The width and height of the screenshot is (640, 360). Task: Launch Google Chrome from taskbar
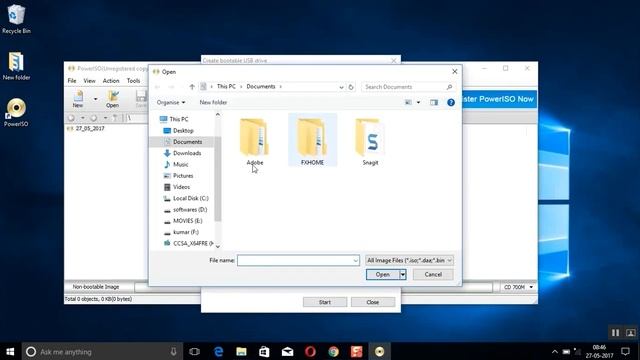[333, 351]
